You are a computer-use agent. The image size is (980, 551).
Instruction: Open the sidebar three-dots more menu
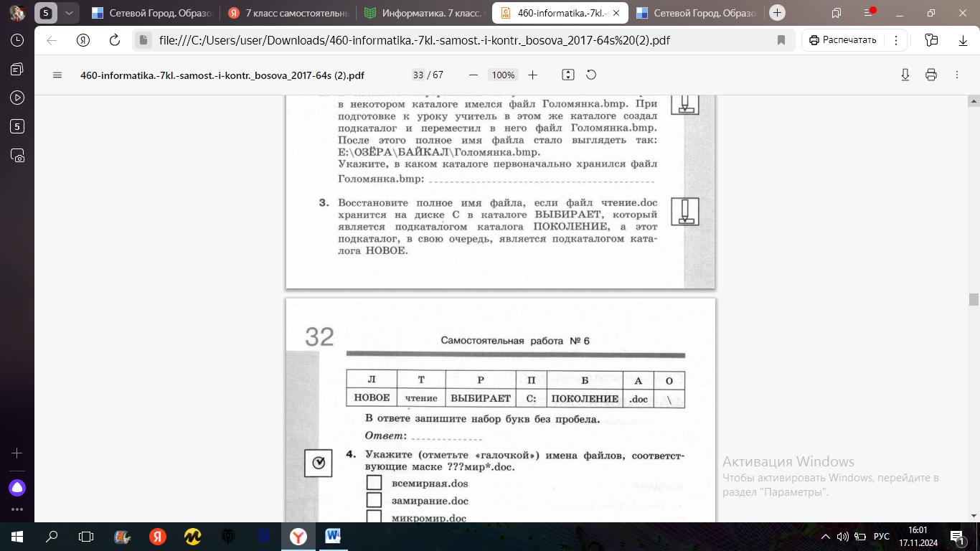17,511
